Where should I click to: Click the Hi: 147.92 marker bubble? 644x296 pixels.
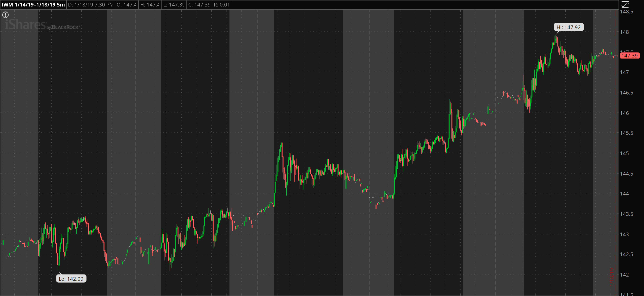[569, 28]
